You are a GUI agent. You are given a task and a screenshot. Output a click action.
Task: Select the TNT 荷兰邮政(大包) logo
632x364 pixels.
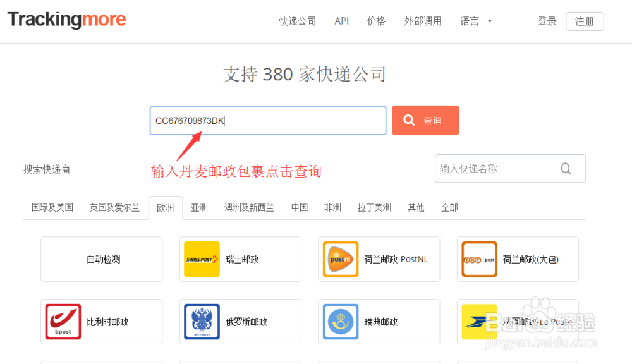(x=479, y=259)
